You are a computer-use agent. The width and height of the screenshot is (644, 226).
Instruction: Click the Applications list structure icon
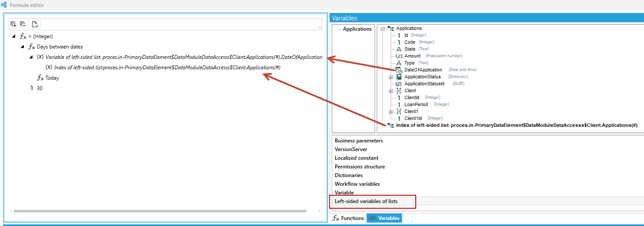(x=391, y=29)
